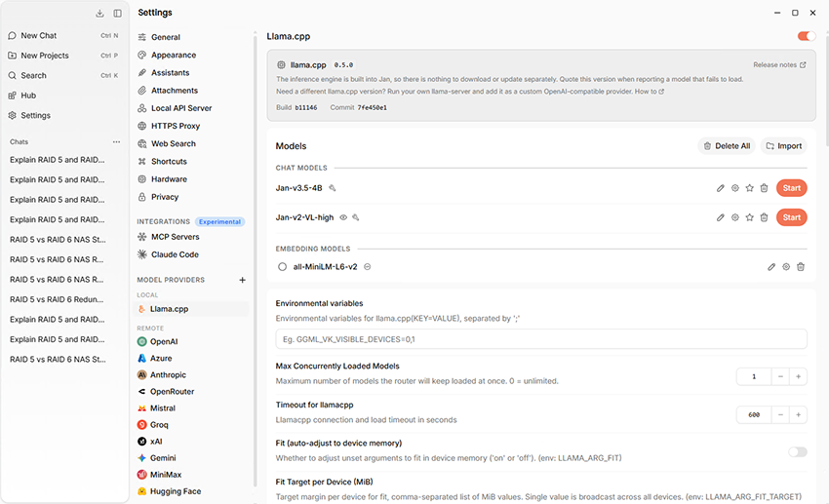Image resolution: width=829 pixels, height=504 pixels.
Task: Open the Chats section three-dot menu
Action: pyautogui.click(x=116, y=141)
